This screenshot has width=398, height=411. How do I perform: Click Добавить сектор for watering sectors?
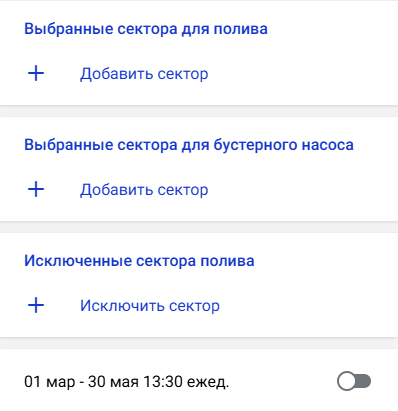pyautogui.click(x=144, y=74)
